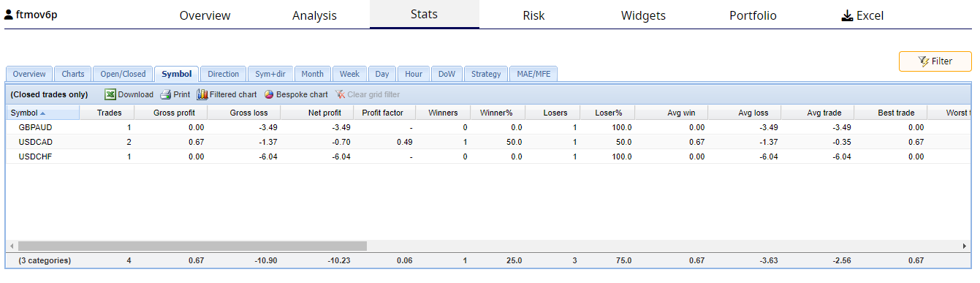Click the Filter button
Viewport: 980px width, 283px height.
click(935, 61)
